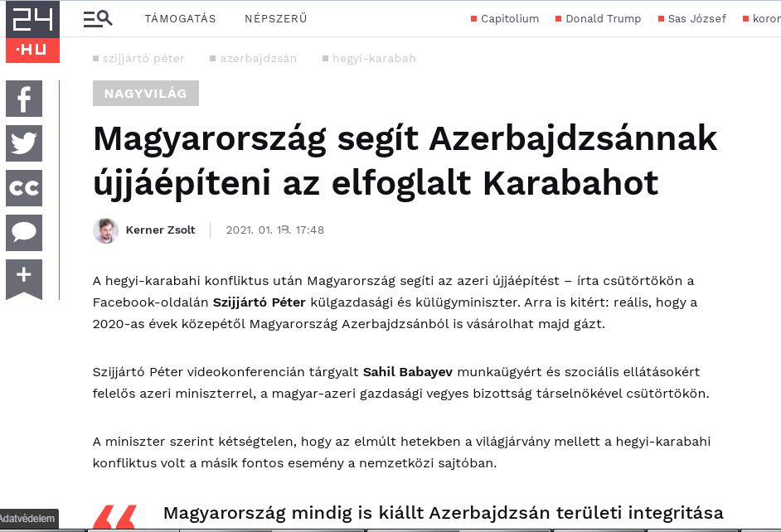Viewport: 781px width, 532px height.
Task: Open the Donald Trump trending topic
Action: pos(599,19)
